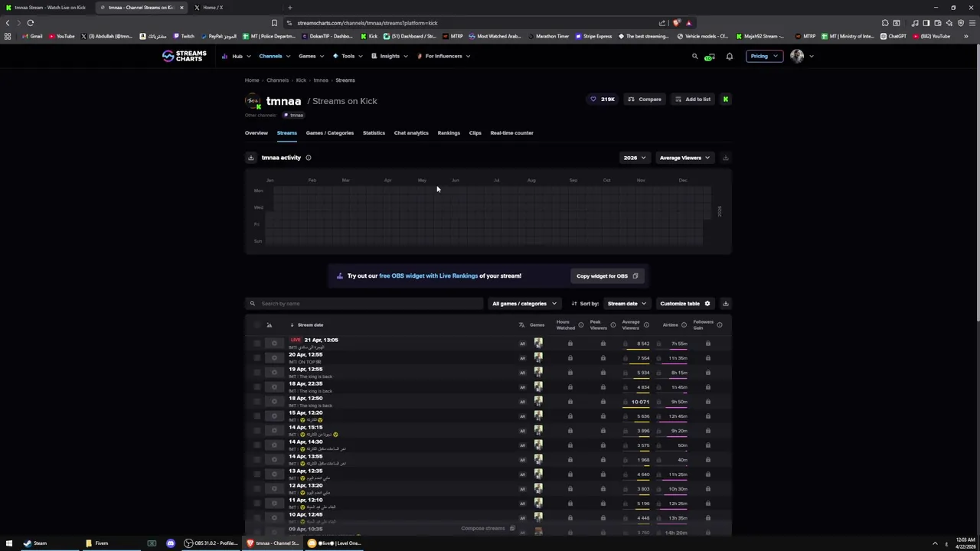The image size is (980, 551).
Task: Open the Pricing dropdown
Action: (763, 56)
